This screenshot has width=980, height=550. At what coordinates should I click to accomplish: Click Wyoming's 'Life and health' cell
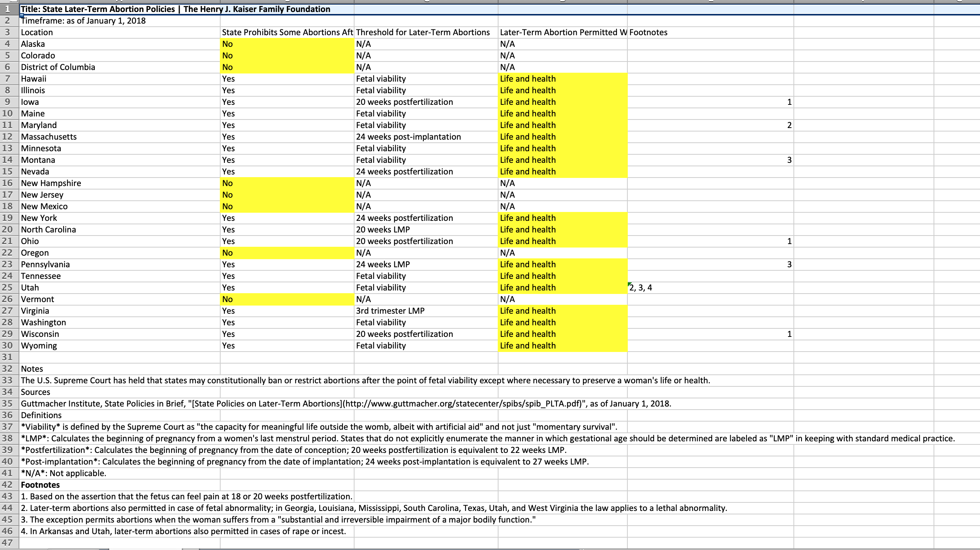[x=562, y=346]
